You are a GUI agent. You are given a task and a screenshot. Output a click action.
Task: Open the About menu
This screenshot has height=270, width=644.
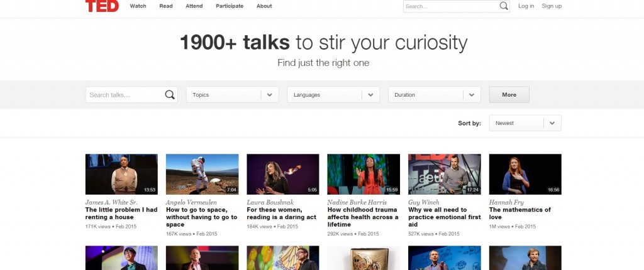point(264,6)
